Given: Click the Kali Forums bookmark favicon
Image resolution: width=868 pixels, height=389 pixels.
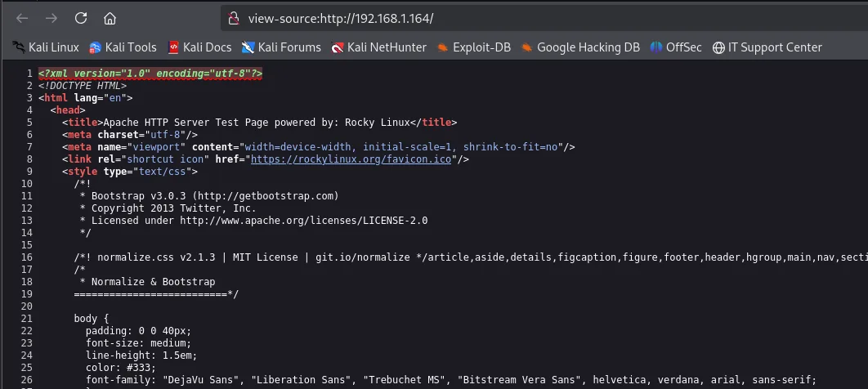Looking at the screenshot, I should (x=248, y=47).
